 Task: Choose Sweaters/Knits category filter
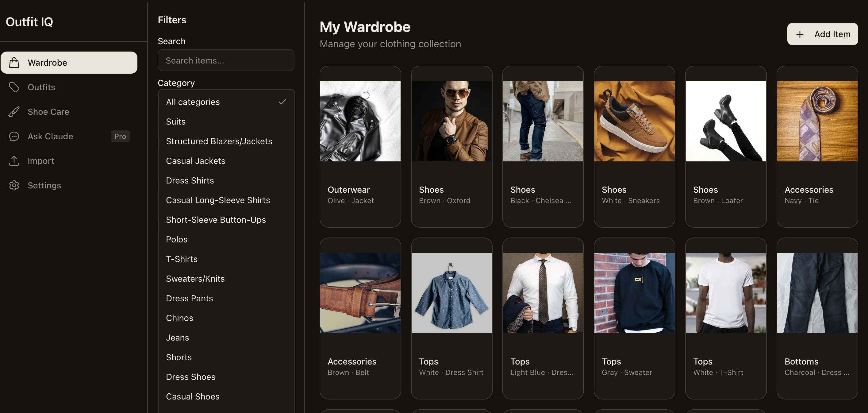[195, 279]
